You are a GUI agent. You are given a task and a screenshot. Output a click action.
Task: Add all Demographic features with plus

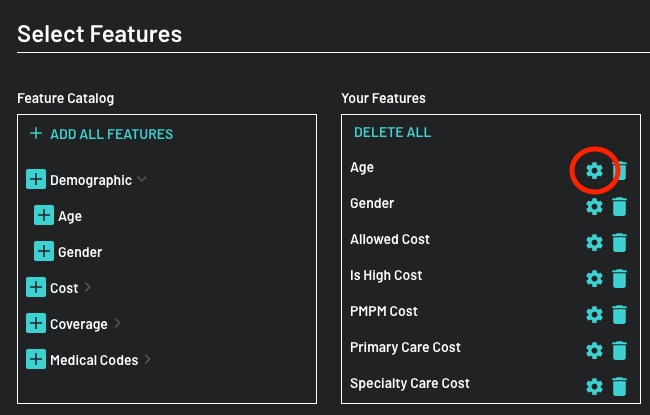(36, 180)
